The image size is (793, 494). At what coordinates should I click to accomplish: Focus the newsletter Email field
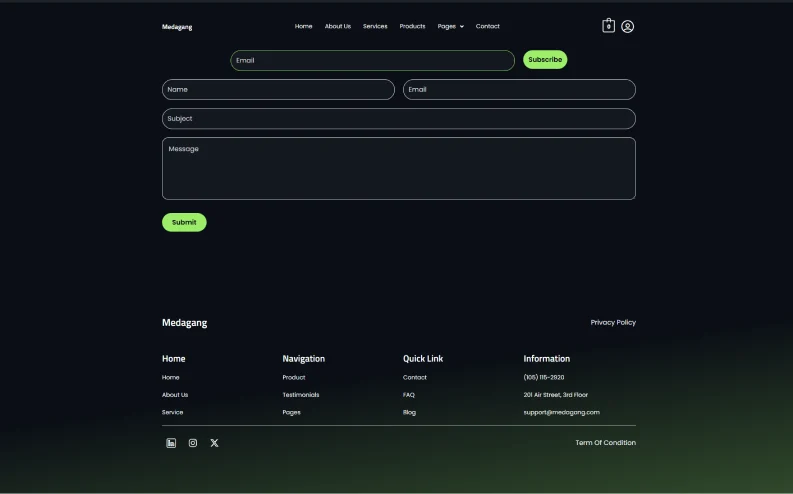(x=373, y=60)
